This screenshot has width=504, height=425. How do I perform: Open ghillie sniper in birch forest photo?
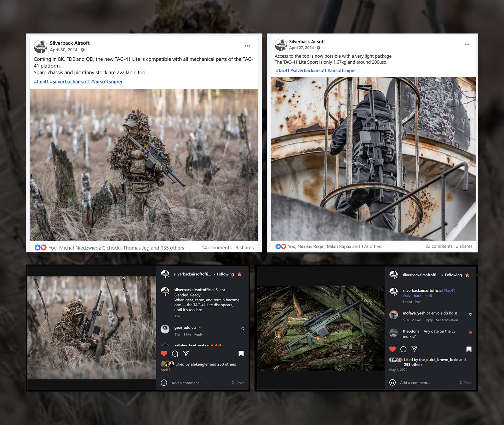pyautogui.click(x=144, y=165)
